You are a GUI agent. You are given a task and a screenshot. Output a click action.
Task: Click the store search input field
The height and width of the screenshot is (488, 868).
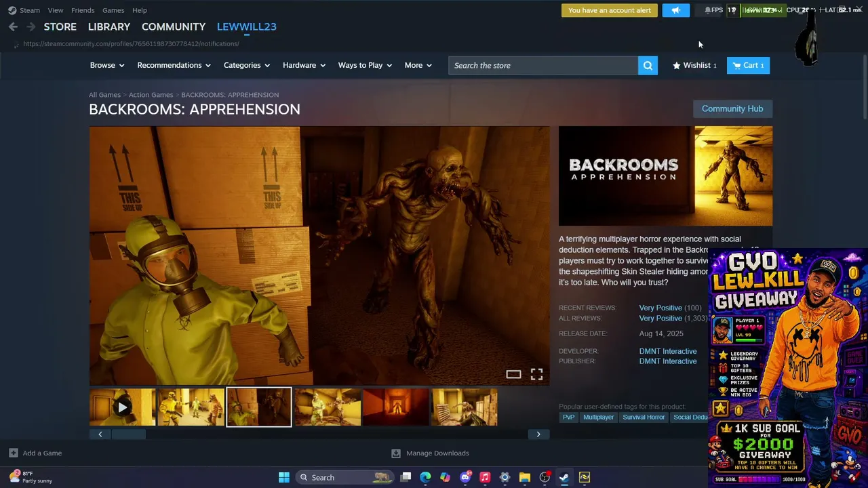tap(543, 65)
